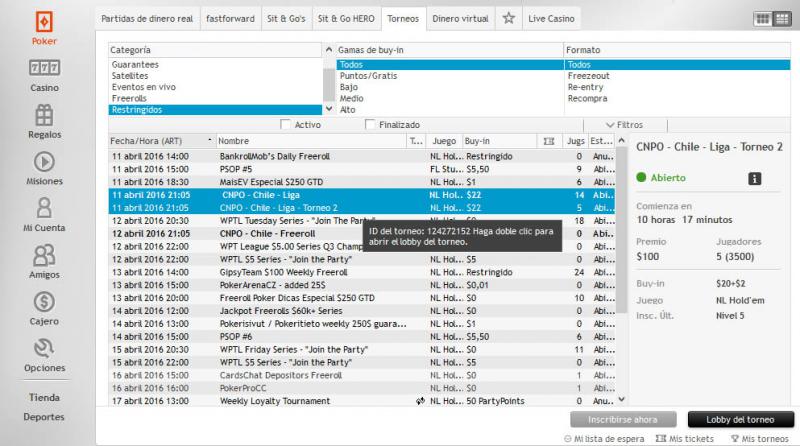Screen dimensions: 800x446
Task: Select the Torneos tab
Action: point(403,19)
